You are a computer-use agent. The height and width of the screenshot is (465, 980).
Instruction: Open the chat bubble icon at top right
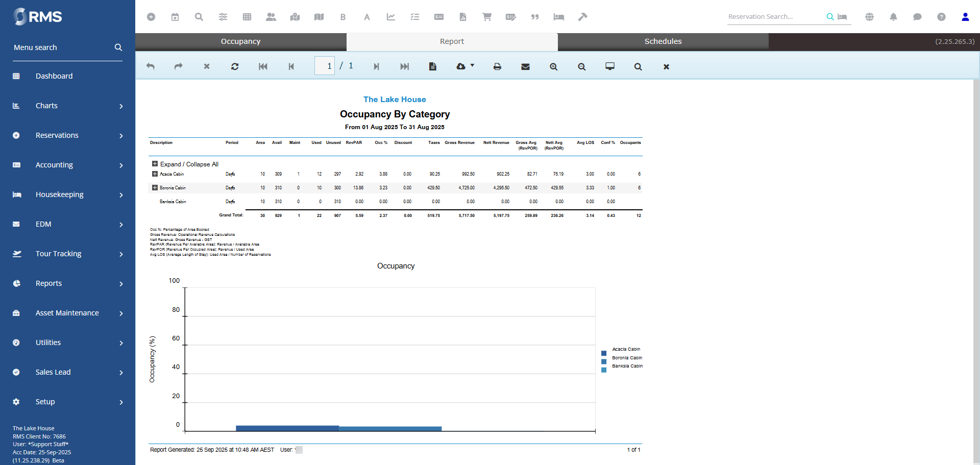point(917,17)
